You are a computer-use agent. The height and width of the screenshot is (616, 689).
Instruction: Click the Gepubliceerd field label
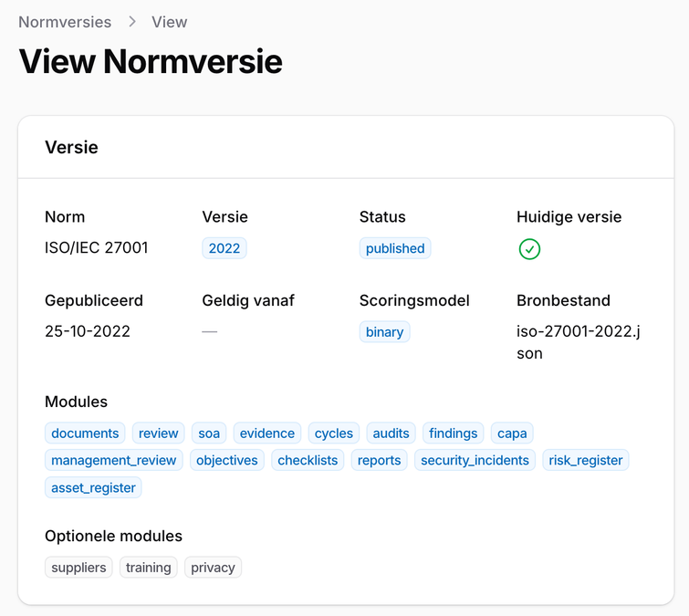click(x=94, y=300)
